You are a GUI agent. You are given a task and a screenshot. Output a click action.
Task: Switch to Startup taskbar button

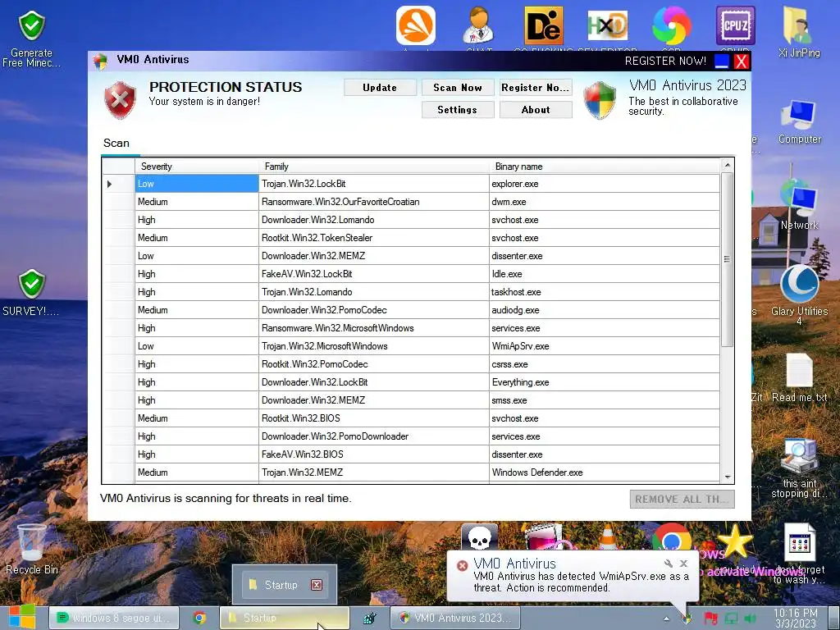click(x=285, y=618)
